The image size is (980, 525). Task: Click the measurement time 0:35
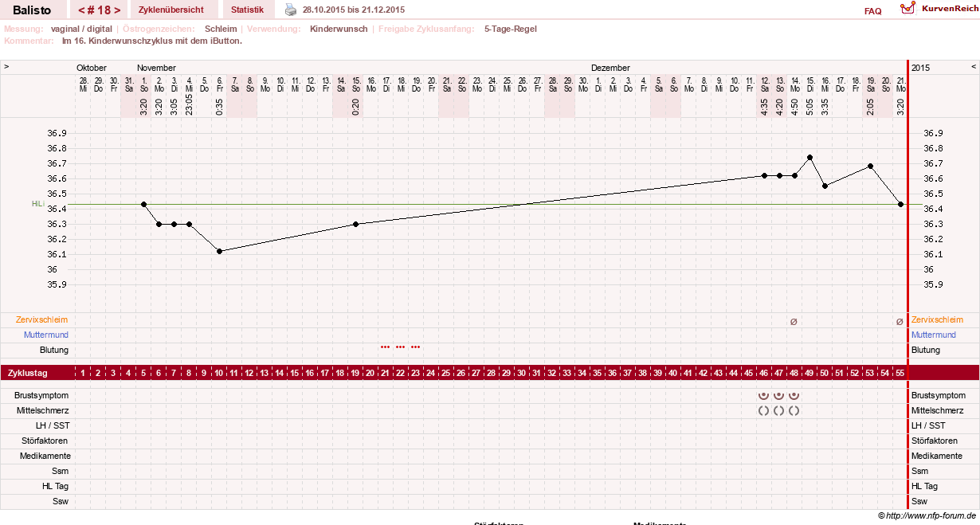click(x=219, y=107)
